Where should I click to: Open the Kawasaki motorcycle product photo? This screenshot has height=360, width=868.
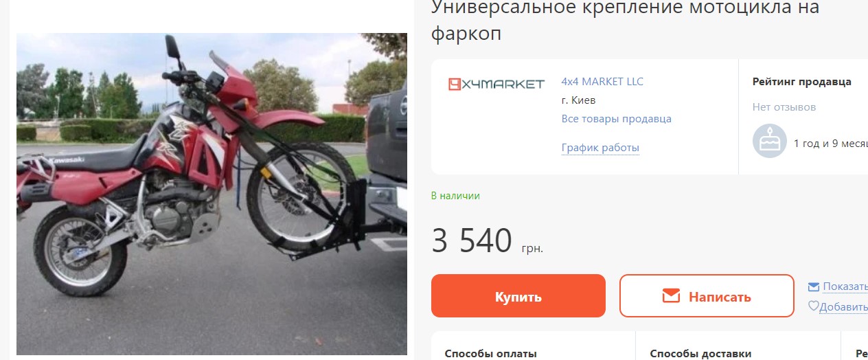click(x=212, y=194)
